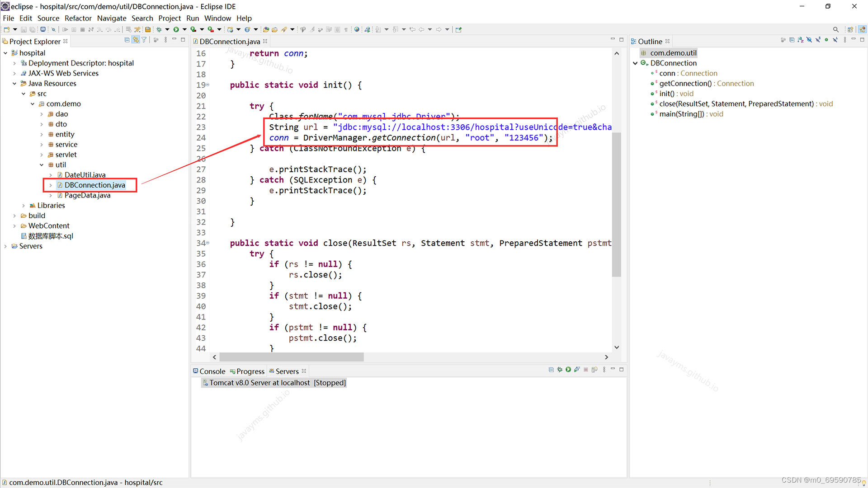Collapse all in Project Explorer
This screenshot has width=868, height=488.
click(x=127, y=40)
